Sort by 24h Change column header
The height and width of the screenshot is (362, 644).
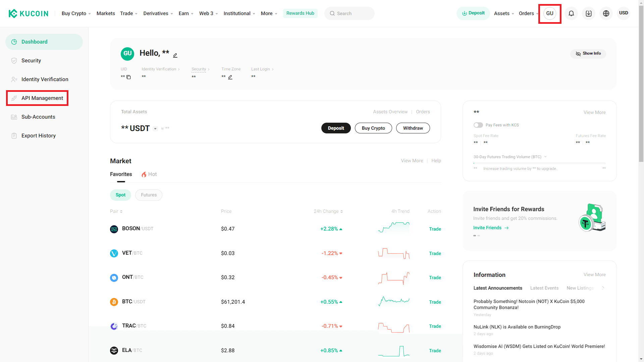[x=328, y=211]
